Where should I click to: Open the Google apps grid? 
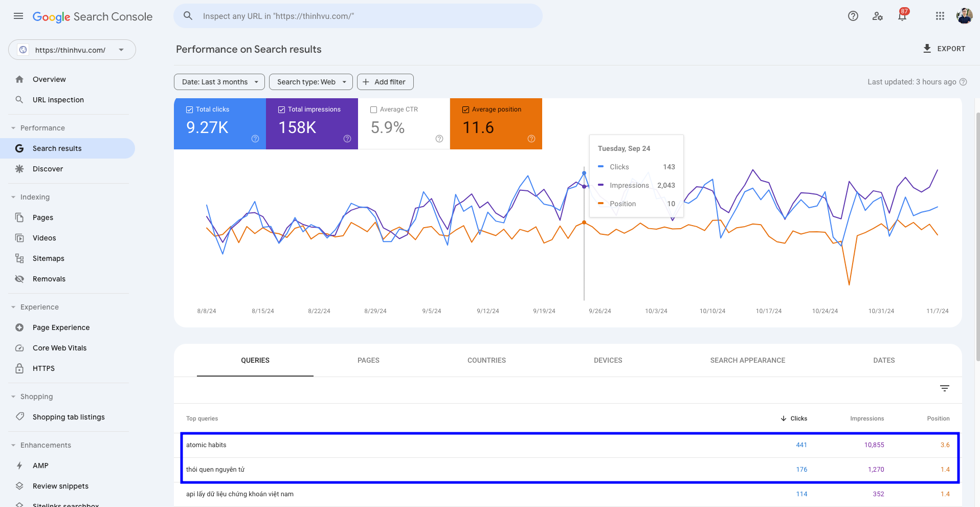940,16
